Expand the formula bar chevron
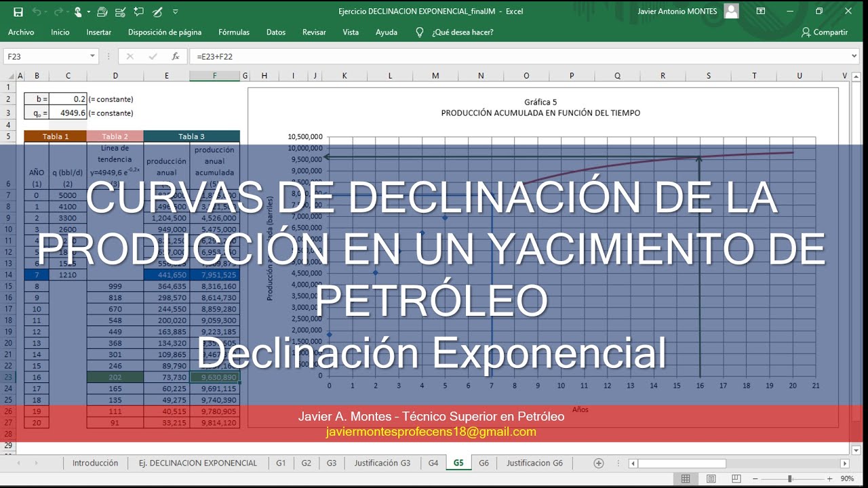The image size is (868, 488). pyautogui.click(x=854, y=56)
